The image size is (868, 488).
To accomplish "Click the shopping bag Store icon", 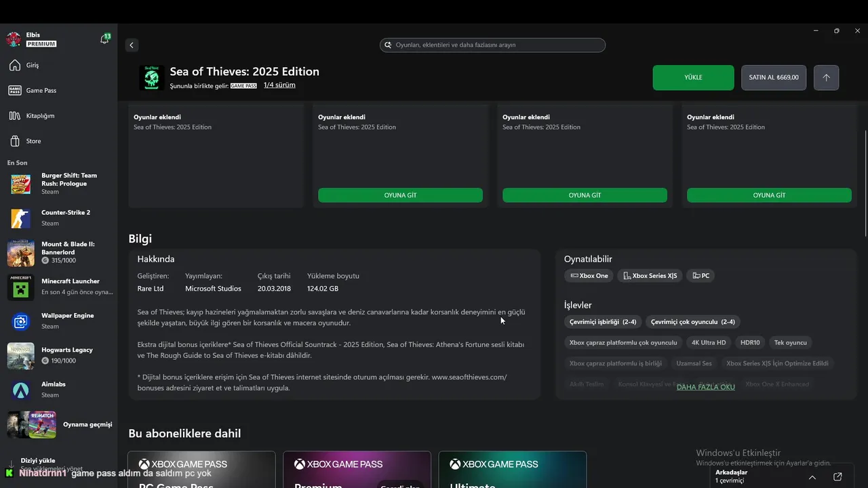I will click(x=14, y=141).
